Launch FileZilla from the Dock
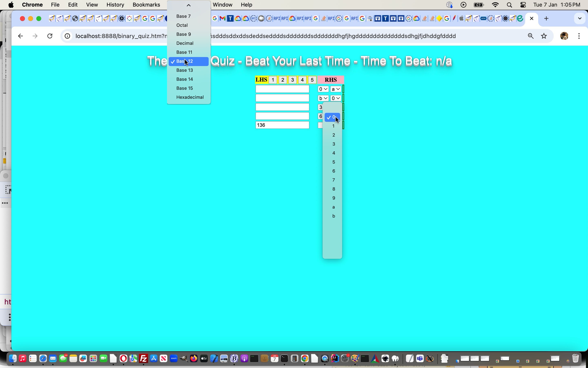Viewport: 588px width, 368px height. [144, 359]
